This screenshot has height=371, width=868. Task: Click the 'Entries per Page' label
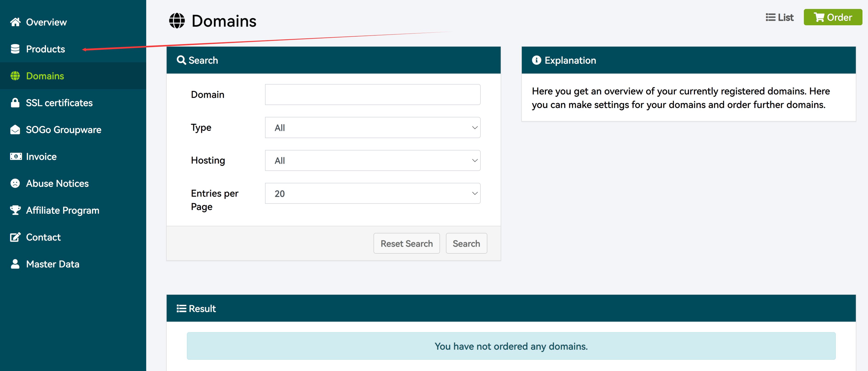pos(215,200)
